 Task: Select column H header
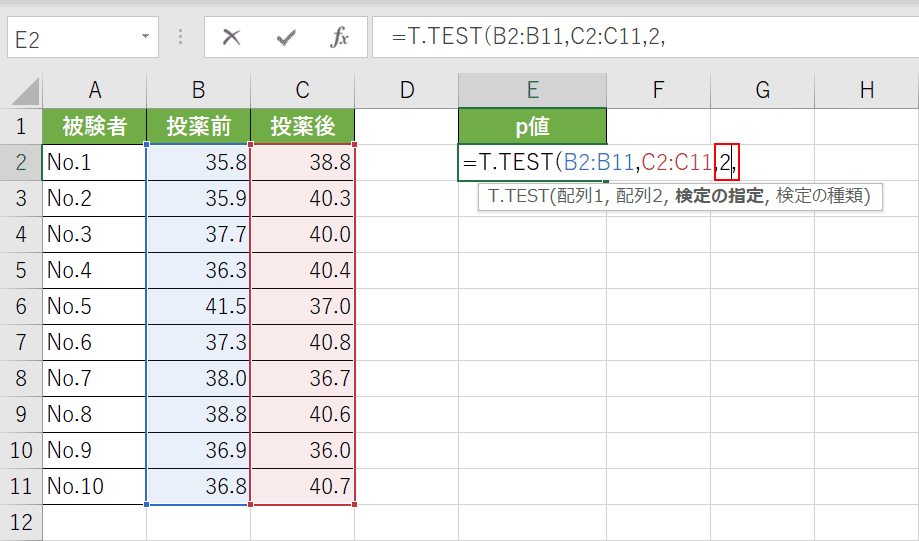pyautogui.click(x=867, y=91)
